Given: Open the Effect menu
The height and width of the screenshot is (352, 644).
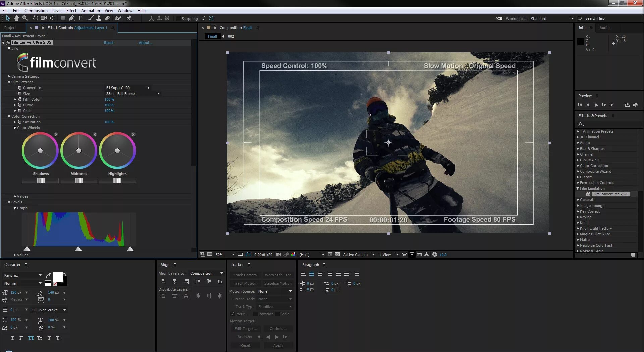Looking at the screenshot, I should 71,10.
